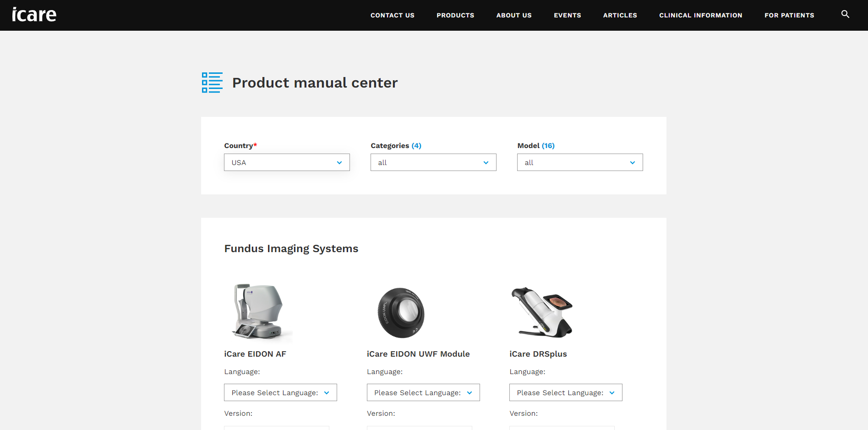
Task: Select language for iCare EIDON UWF Module
Action: pos(423,392)
